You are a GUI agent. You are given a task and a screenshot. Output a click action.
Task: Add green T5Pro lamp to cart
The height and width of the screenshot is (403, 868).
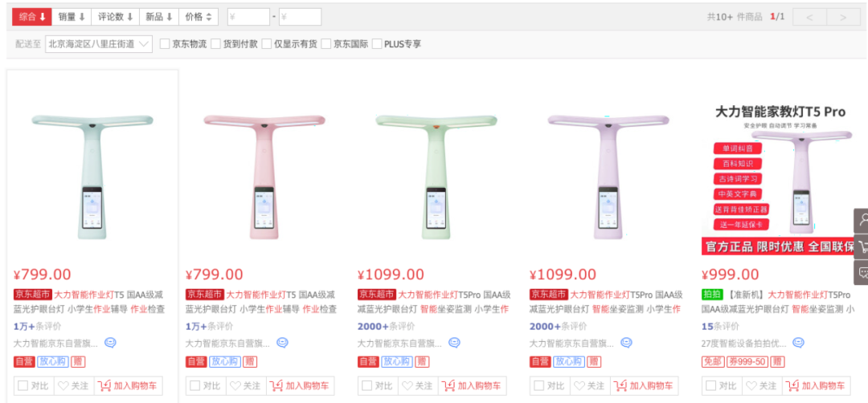[x=473, y=386]
